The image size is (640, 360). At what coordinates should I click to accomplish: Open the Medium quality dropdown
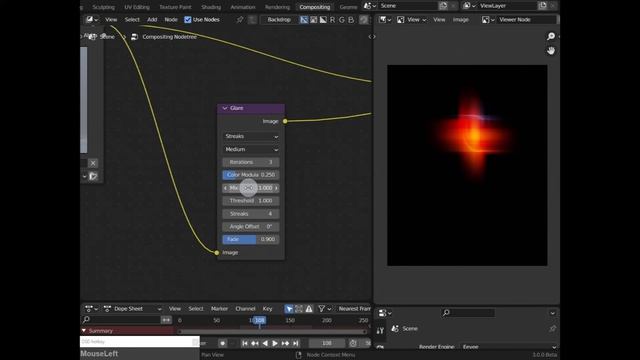click(x=251, y=149)
